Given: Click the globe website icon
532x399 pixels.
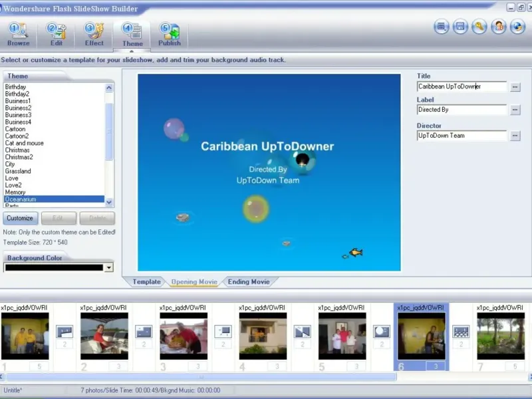Looking at the screenshot, I should [517, 27].
